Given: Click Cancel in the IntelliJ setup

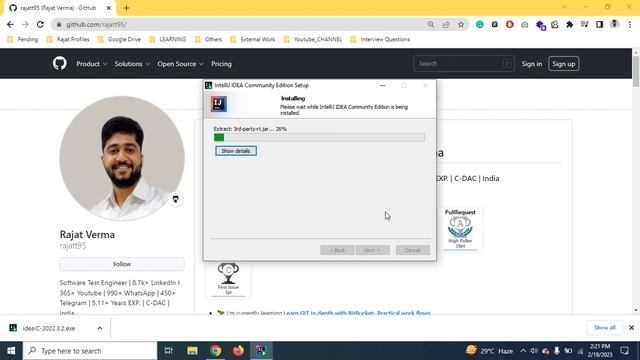Looking at the screenshot, I should pyautogui.click(x=413, y=250).
